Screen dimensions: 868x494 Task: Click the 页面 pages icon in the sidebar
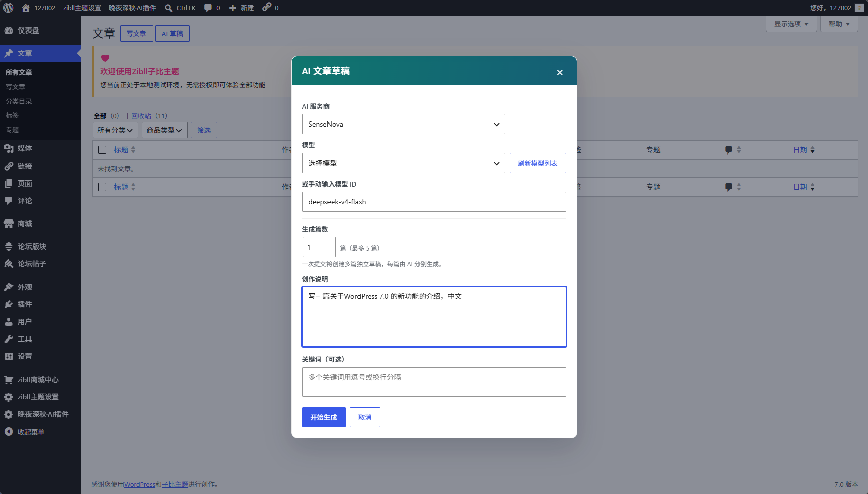click(9, 183)
